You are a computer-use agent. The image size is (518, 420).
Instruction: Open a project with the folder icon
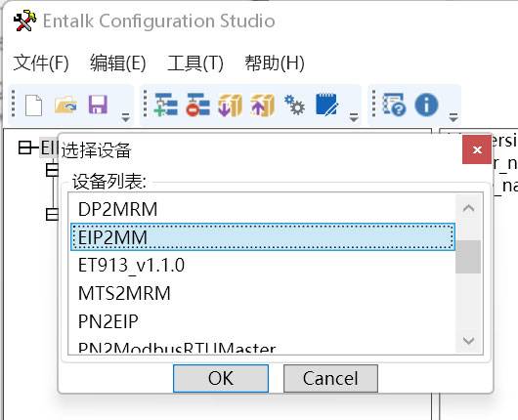coord(66,105)
